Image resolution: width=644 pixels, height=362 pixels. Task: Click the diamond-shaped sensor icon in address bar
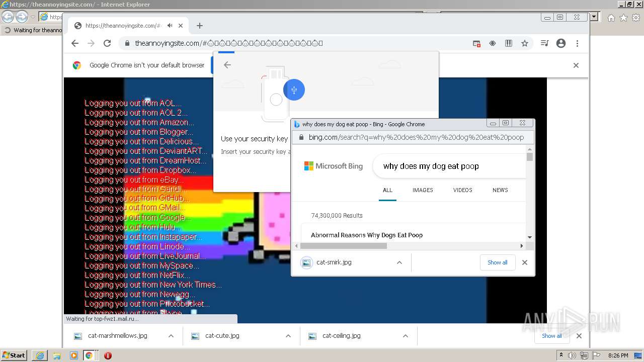pyautogui.click(x=493, y=43)
